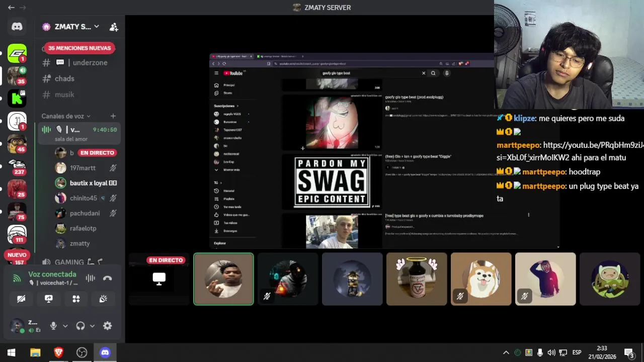The height and width of the screenshot is (362, 644).
Task: Click Discord icon in taskbar
Action: click(105, 352)
